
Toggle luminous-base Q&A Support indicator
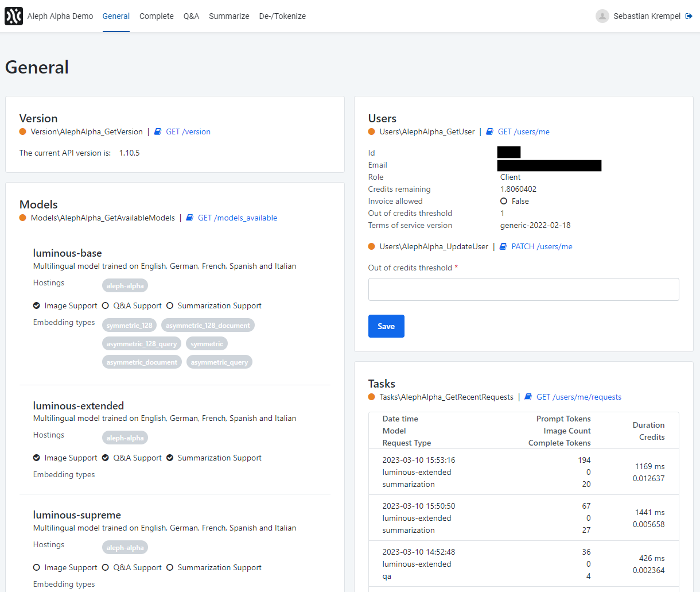106,305
